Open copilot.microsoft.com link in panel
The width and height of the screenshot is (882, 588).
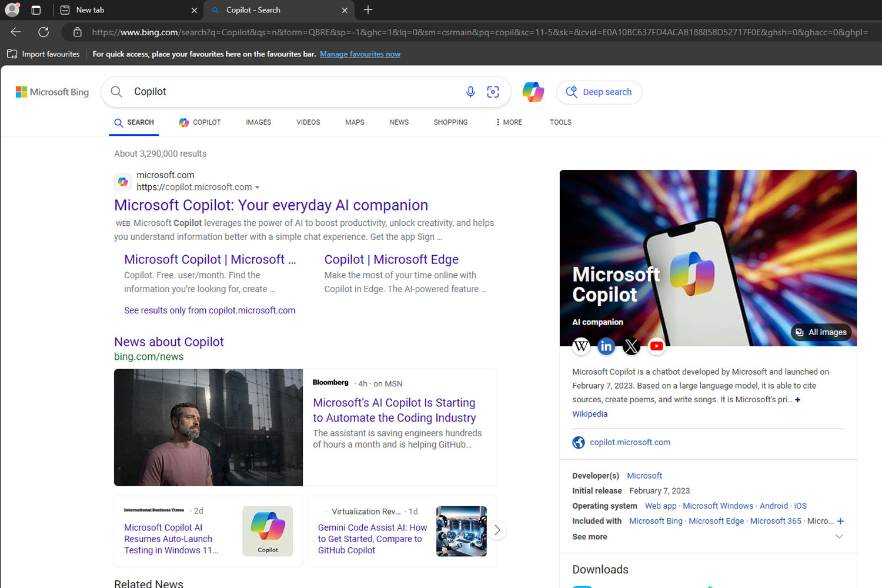[x=630, y=443]
